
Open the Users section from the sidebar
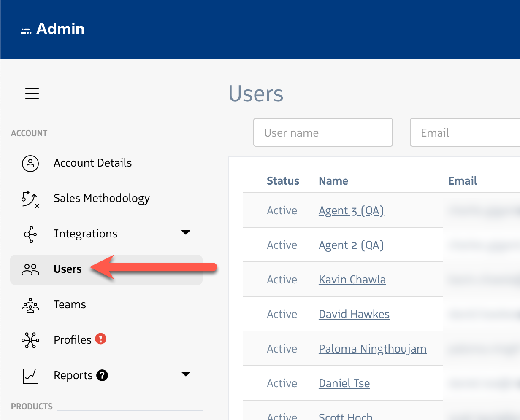[x=68, y=269]
